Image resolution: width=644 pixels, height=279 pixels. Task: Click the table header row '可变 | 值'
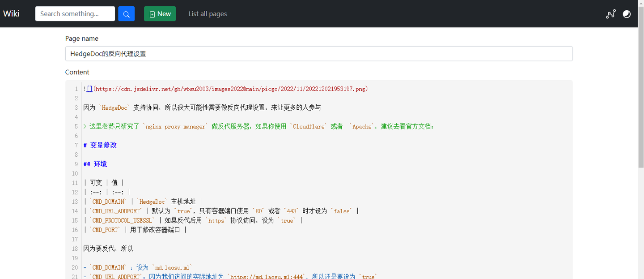[104, 182]
